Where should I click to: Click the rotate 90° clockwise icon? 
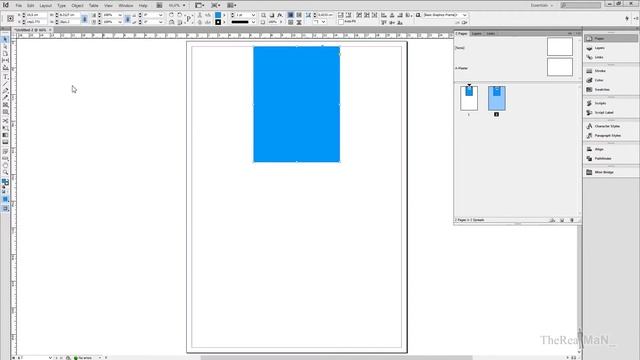(x=171, y=15)
